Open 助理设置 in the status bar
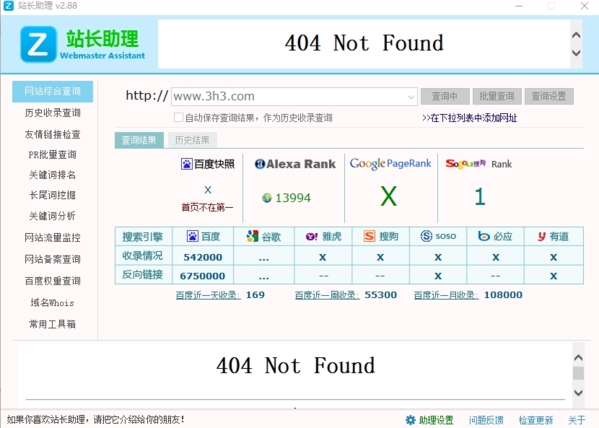Screen dimensions: 599x428 coord(436,420)
